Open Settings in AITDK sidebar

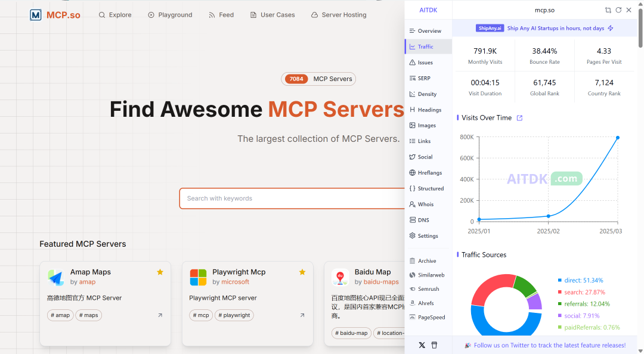[428, 236]
